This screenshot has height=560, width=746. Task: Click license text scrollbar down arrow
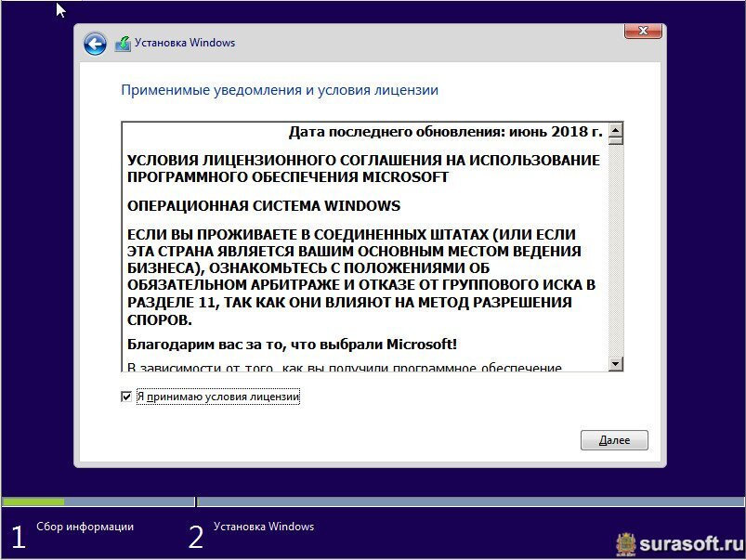[x=616, y=364]
